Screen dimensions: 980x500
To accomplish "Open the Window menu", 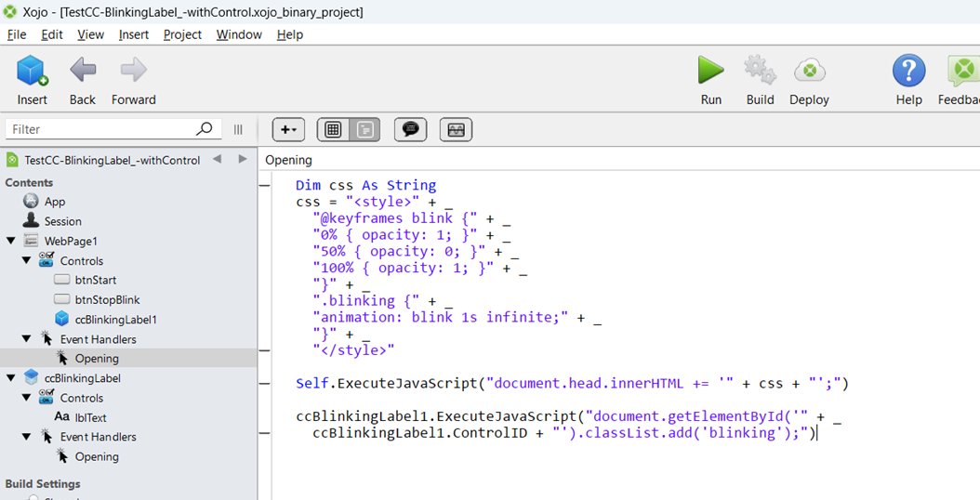I will click(239, 34).
